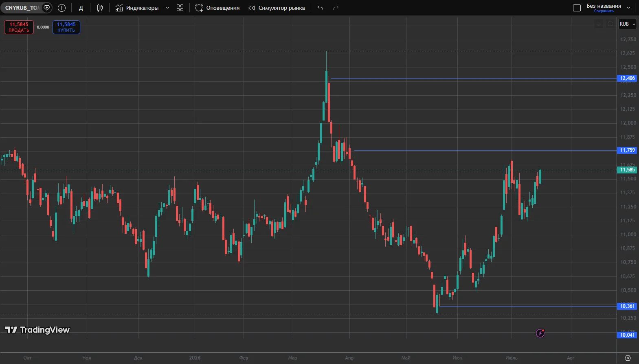Open the purple lightning event marker
The height and width of the screenshot is (364, 639).
coord(540,333)
